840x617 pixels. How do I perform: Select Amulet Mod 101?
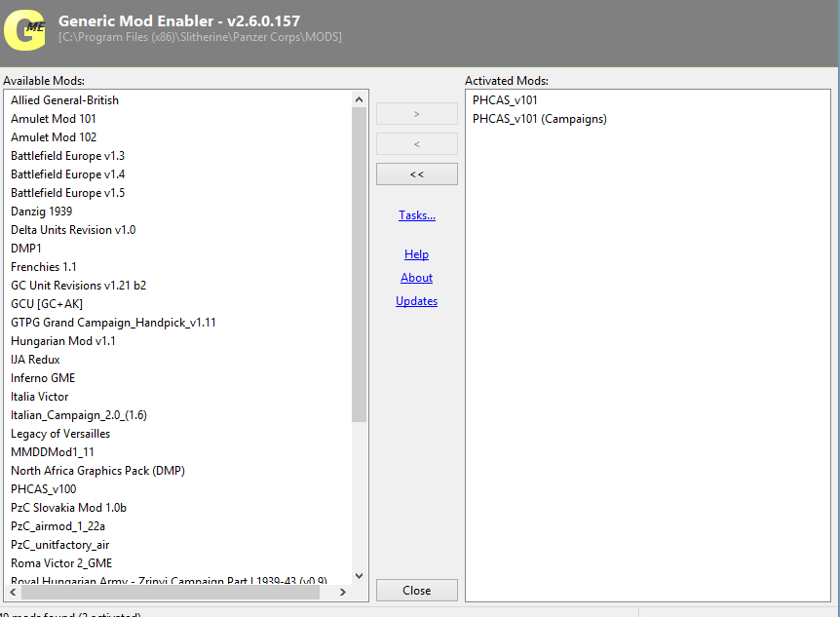coord(54,119)
